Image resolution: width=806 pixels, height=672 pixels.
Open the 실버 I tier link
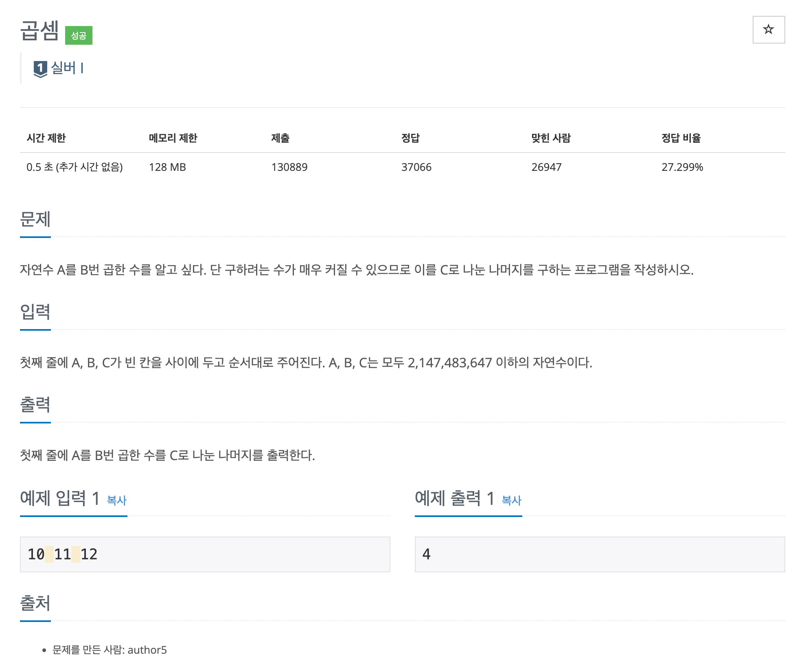coord(67,68)
